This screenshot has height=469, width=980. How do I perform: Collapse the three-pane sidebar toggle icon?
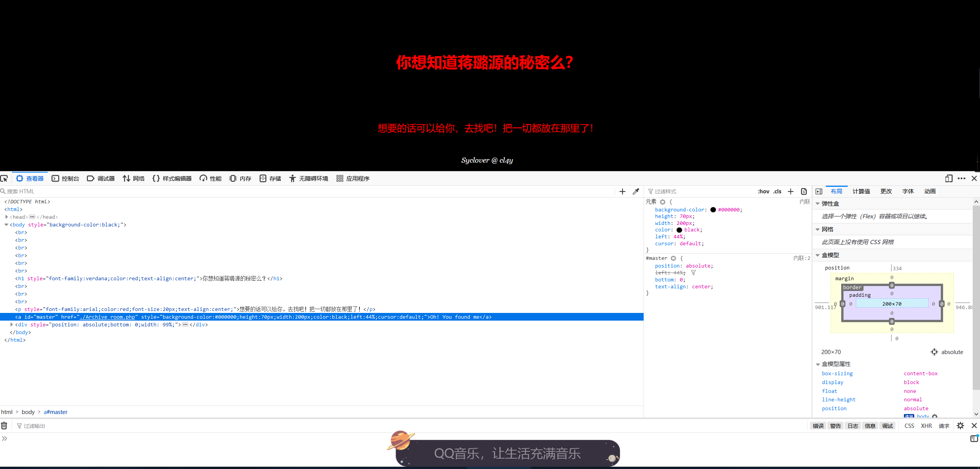pyautogui.click(x=819, y=191)
